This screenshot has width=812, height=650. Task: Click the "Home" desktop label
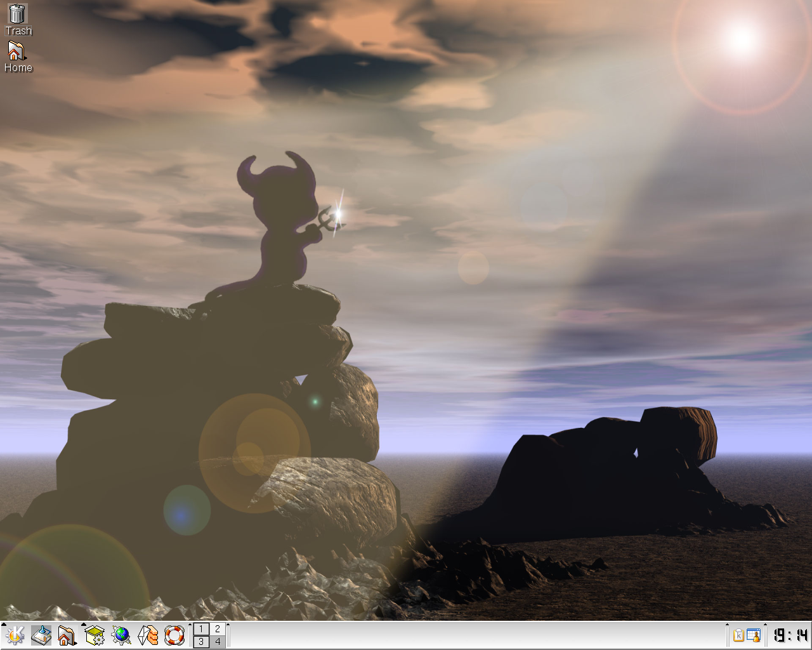pos(18,67)
